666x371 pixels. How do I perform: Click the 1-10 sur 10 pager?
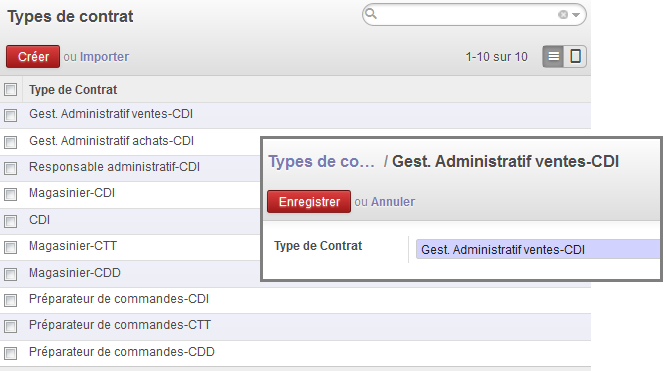point(496,57)
